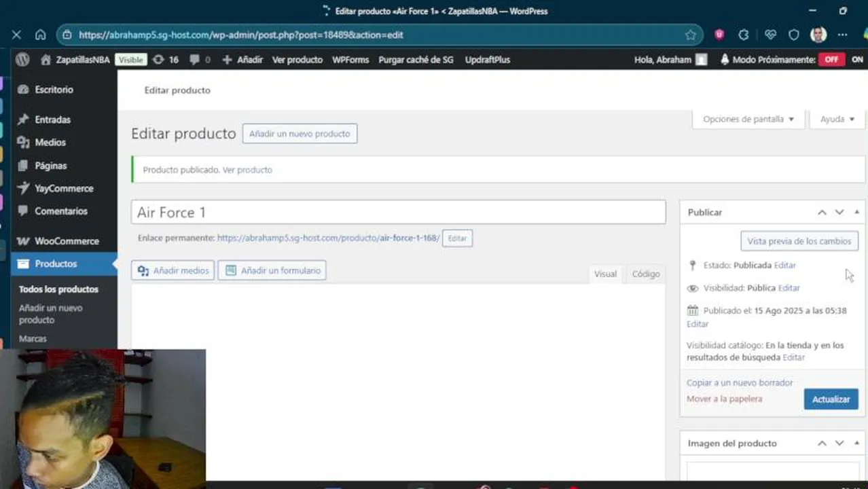Open the comments bubble in admin bar
The image size is (868, 489).
200,60
